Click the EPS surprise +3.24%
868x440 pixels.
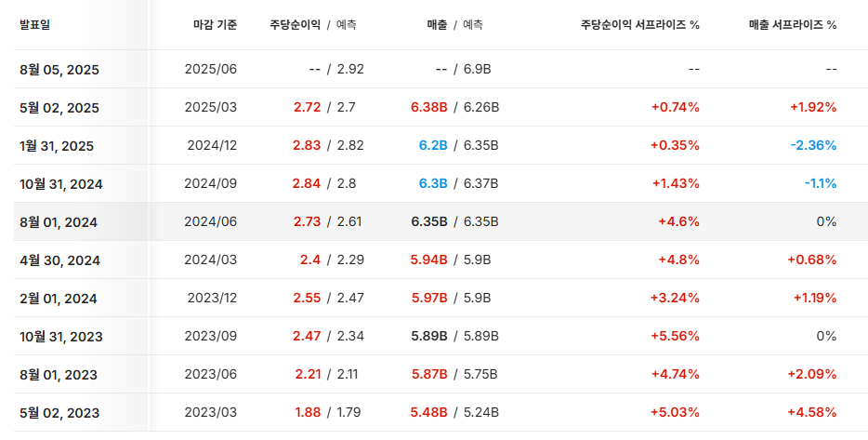tap(675, 298)
